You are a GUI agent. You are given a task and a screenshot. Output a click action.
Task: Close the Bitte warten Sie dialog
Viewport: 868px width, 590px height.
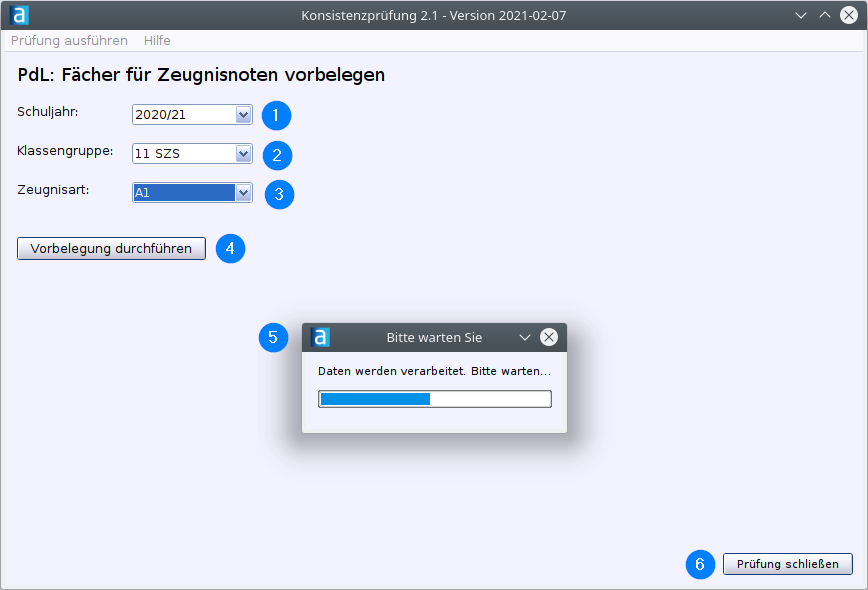coord(549,337)
